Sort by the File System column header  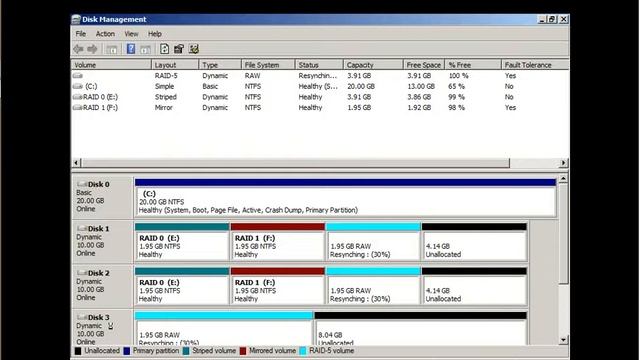[268, 65]
